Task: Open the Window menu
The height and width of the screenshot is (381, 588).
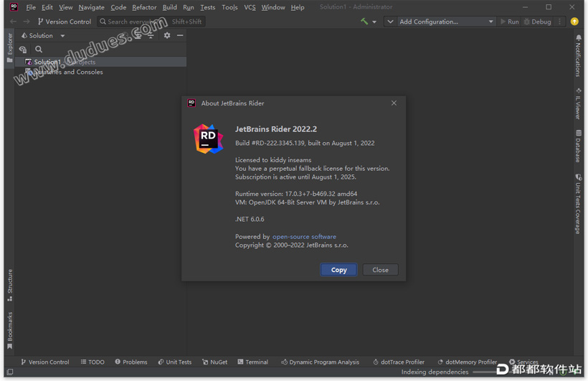Action: 273,7
